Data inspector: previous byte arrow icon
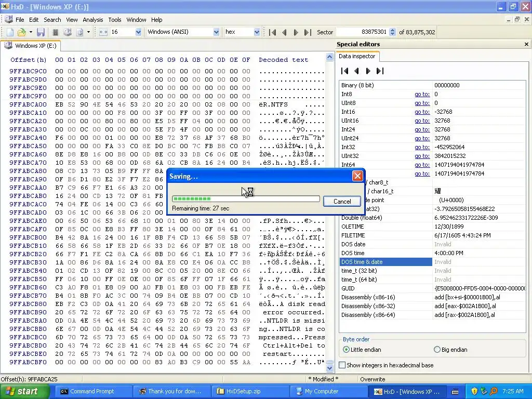The image size is (532, 399). [356, 71]
